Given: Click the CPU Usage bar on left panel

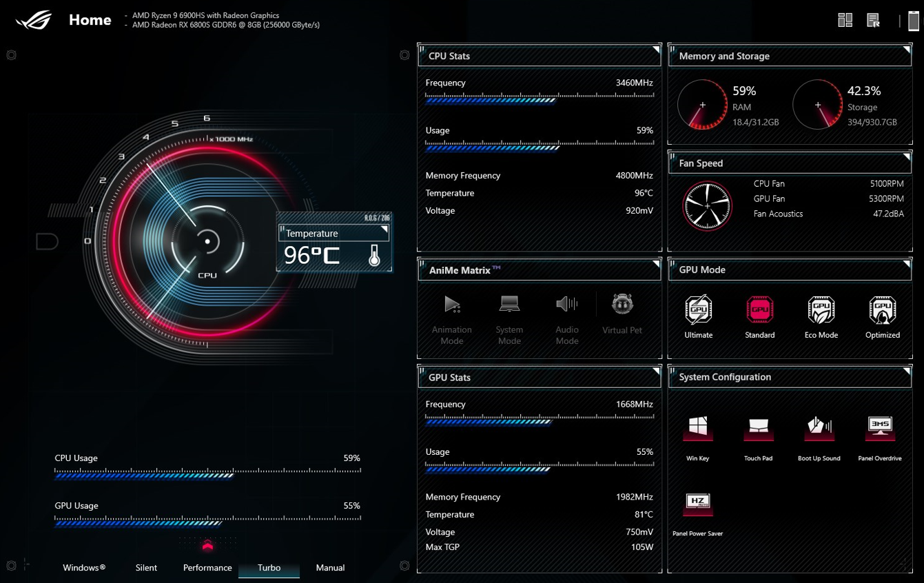Looking at the screenshot, I should [207, 473].
